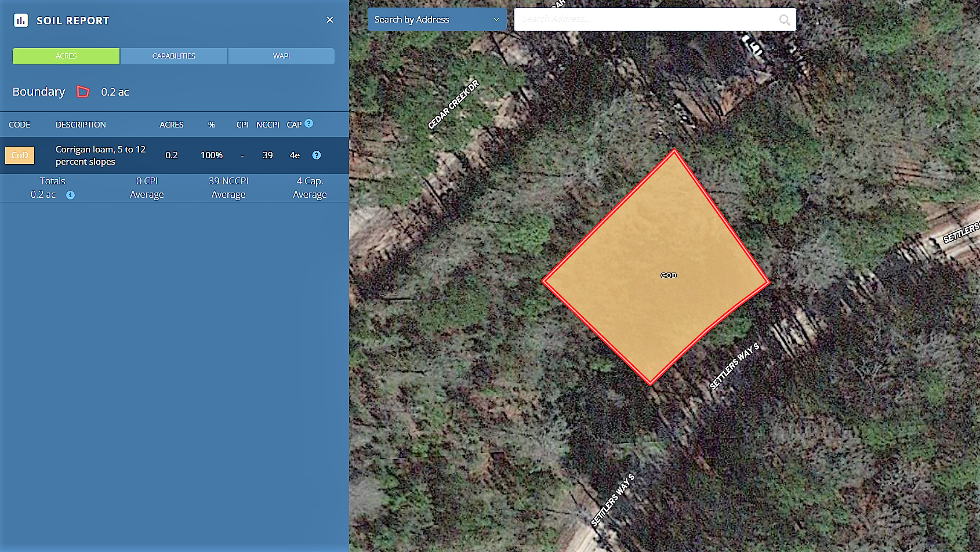Viewport: 980px width, 552px height.
Task: Click the NCCPI column header
Action: pyautogui.click(x=267, y=125)
